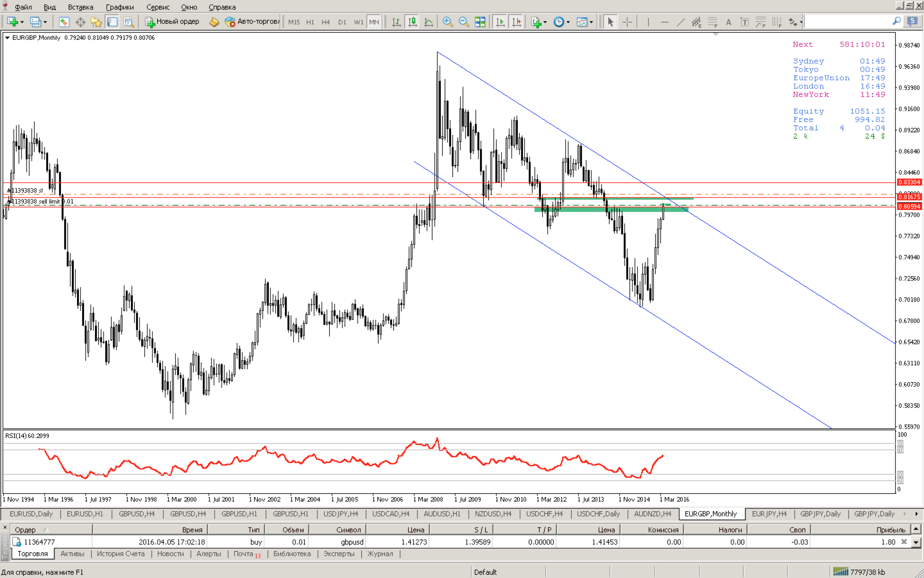
Task: Click the Новый ордер button
Action: point(172,22)
